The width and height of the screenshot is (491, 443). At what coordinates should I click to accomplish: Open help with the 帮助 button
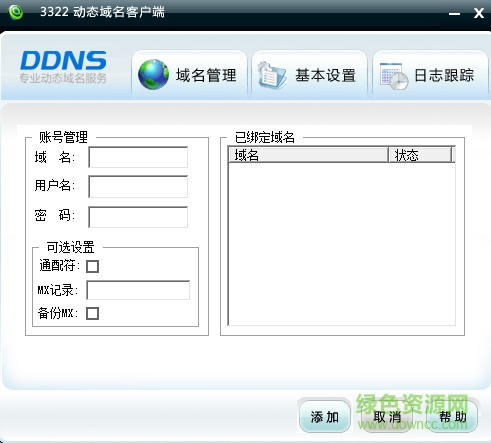[x=452, y=417]
